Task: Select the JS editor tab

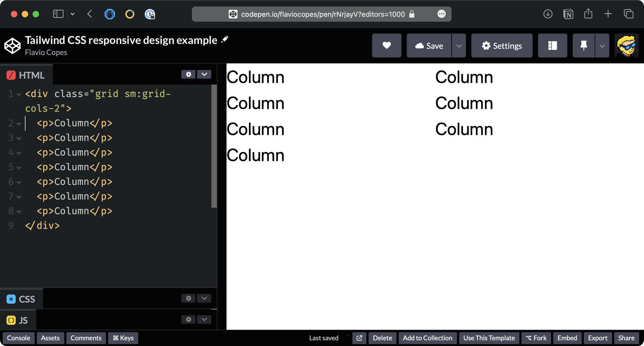Action: [x=17, y=320]
